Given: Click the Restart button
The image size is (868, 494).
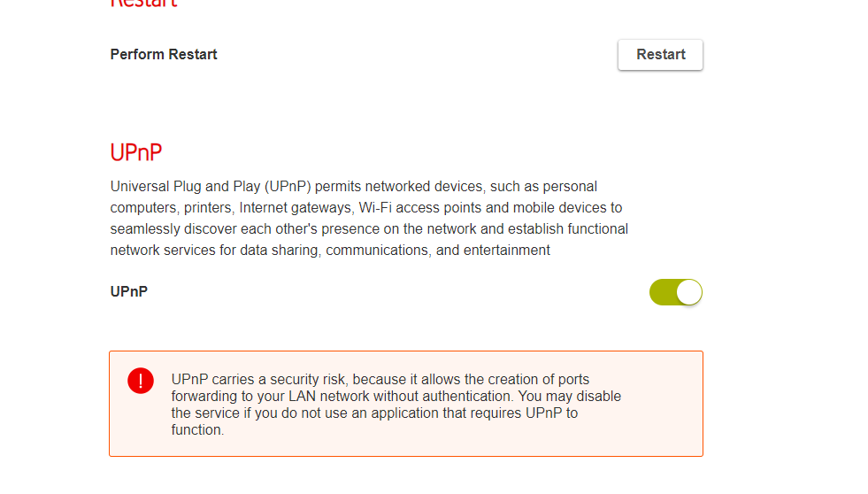Looking at the screenshot, I should [x=660, y=55].
